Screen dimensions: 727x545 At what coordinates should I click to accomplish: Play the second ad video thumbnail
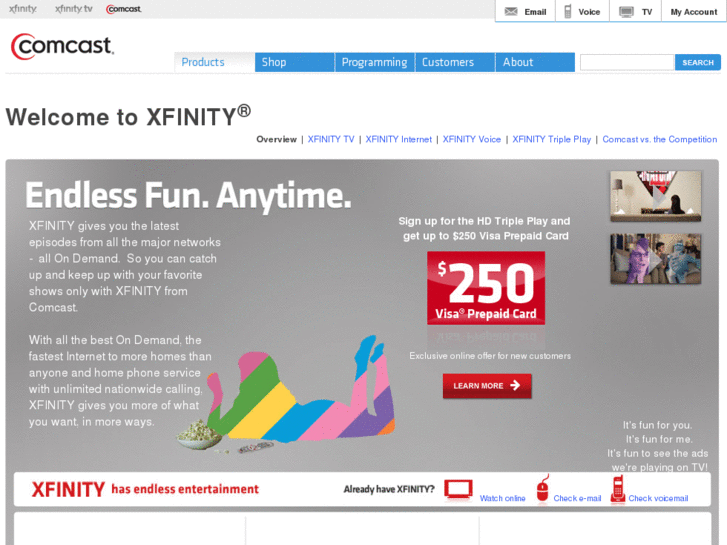(x=656, y=259)
